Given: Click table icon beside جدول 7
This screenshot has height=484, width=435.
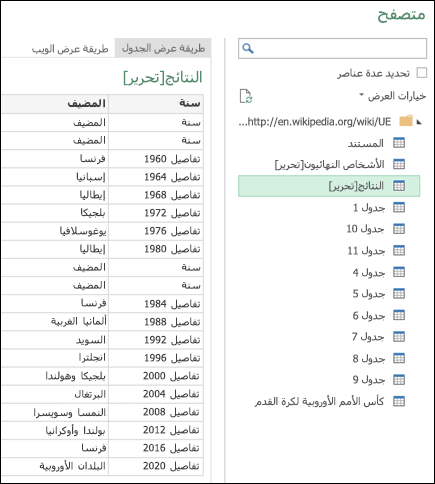Looking at the screenshot, I should point(399,337).
